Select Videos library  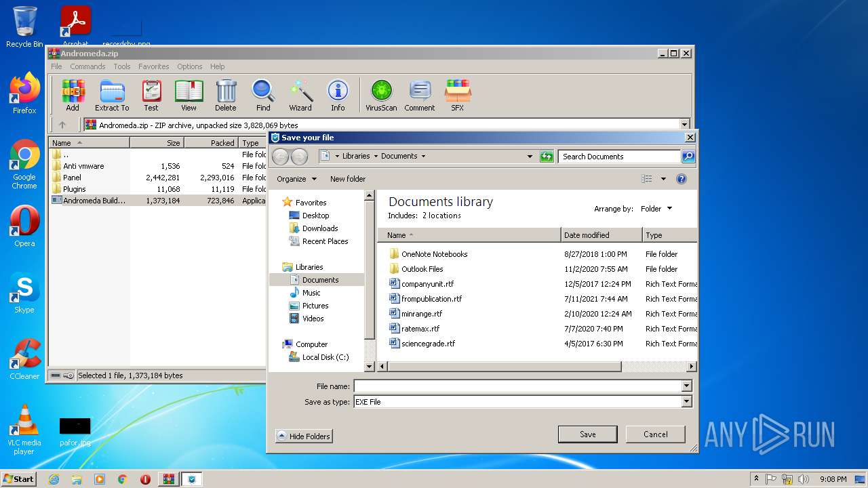pos(313,319)
